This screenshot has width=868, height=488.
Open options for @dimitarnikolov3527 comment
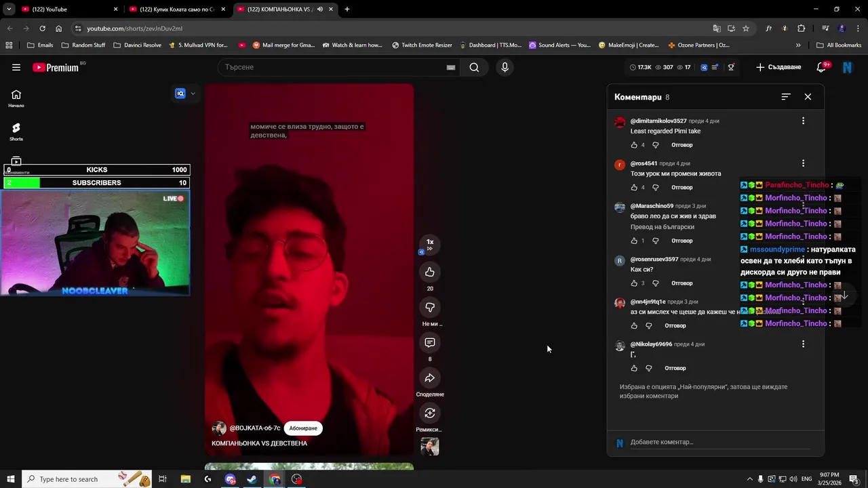pos(803,121)
